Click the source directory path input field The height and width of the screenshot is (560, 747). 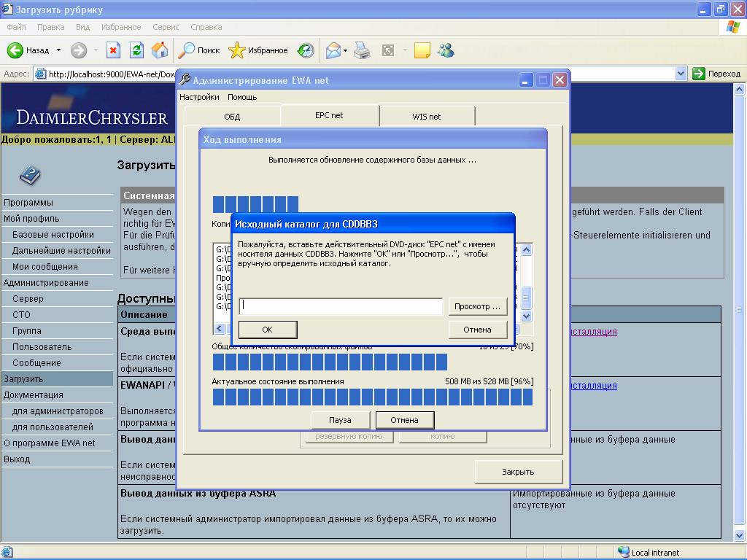click(x=341, y=306)
